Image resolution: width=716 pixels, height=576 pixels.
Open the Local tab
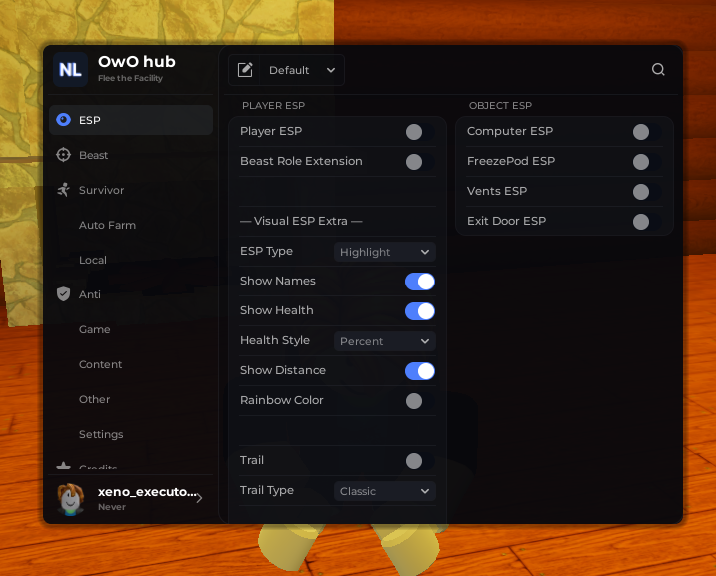[x=131, y=260]
